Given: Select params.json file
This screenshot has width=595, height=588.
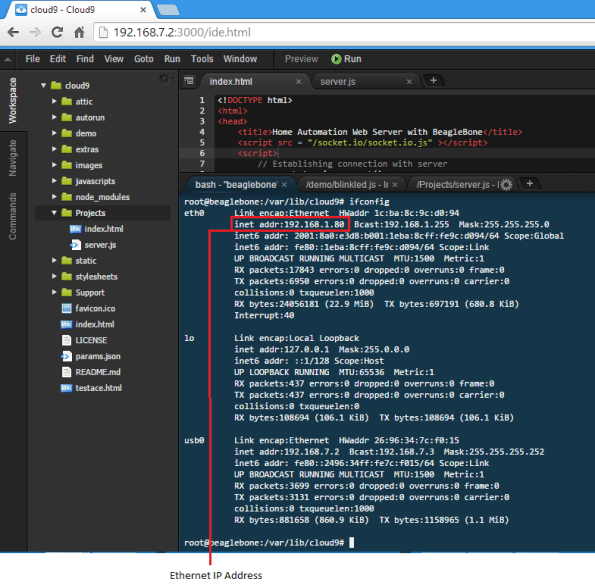Looking at the screenshot, I should [x=98, y=356].
